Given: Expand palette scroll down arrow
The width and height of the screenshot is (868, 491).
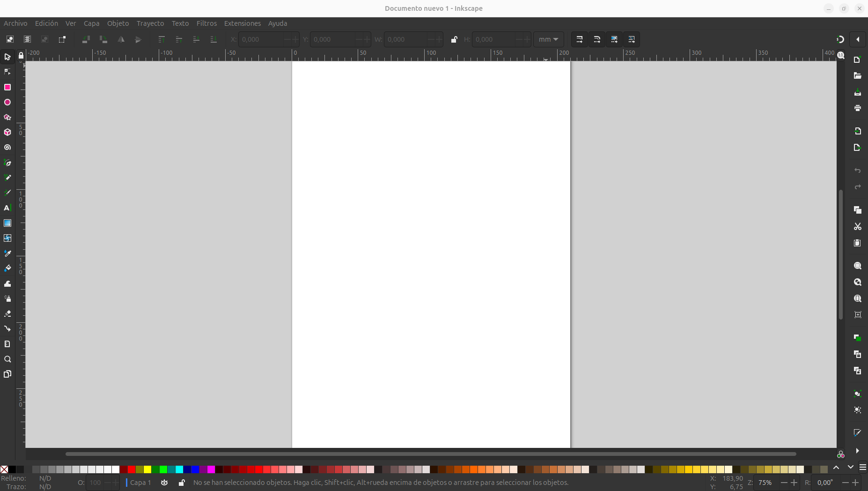Looking at the screenshot, I should coord(851,468).
